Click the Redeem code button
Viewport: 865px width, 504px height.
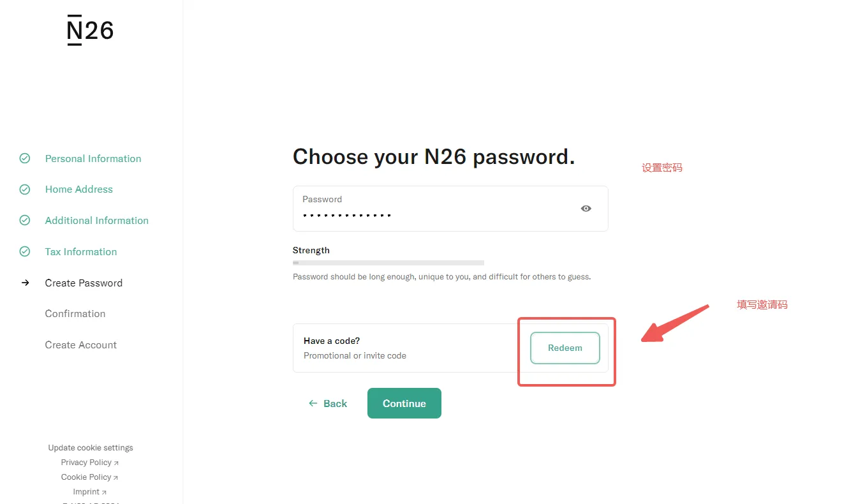(565, 348)
